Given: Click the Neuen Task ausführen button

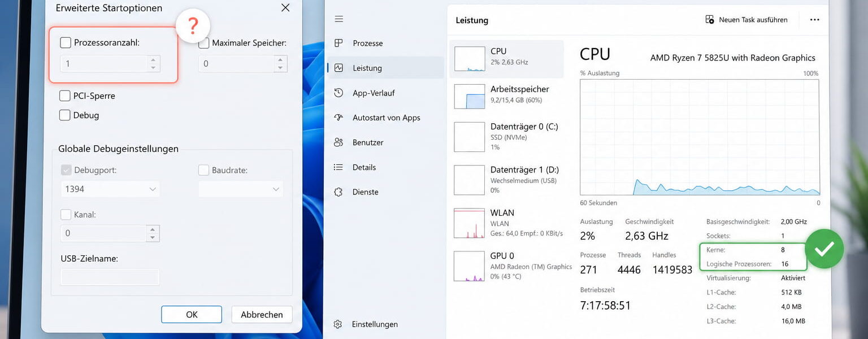Looking at the screenshot, I should [x=747, y=20].
